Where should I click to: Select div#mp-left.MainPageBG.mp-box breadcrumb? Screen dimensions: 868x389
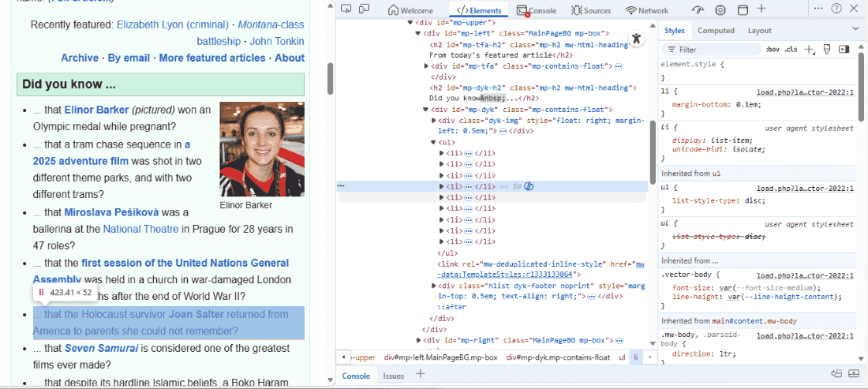[440, 357]
